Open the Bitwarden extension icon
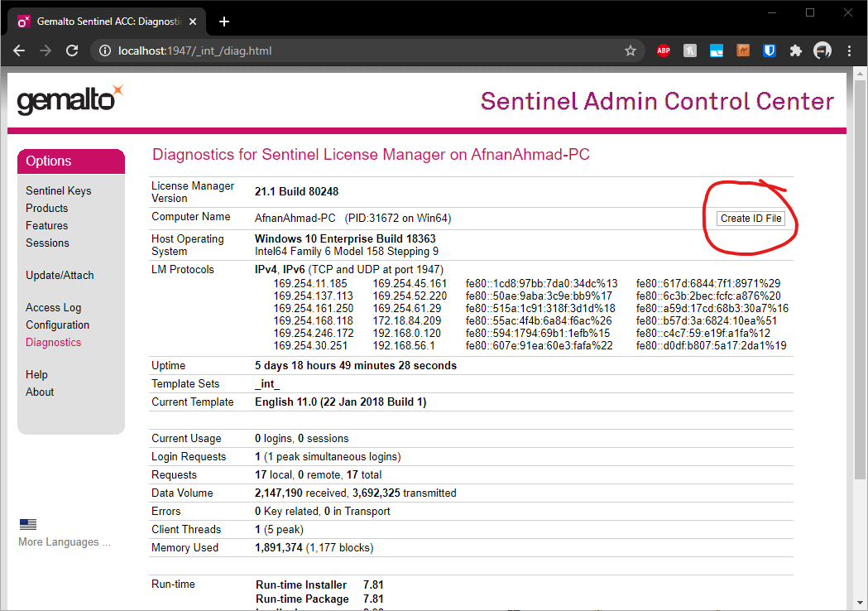 point(770,51)
